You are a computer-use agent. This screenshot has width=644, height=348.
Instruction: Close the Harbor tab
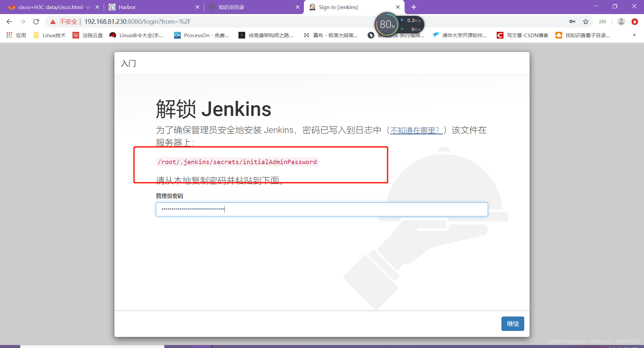(x=197, y=7)
